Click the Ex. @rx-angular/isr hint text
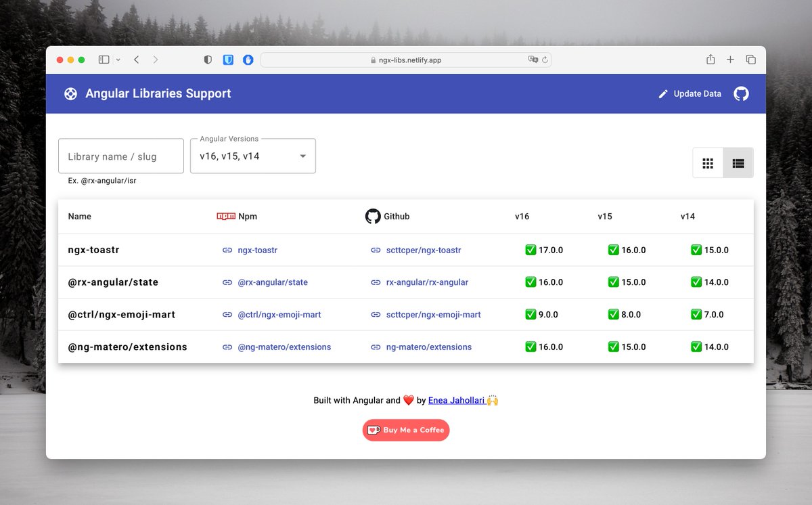Image resolution: width=812 pixels, height=505 pixels. point(102,181)
